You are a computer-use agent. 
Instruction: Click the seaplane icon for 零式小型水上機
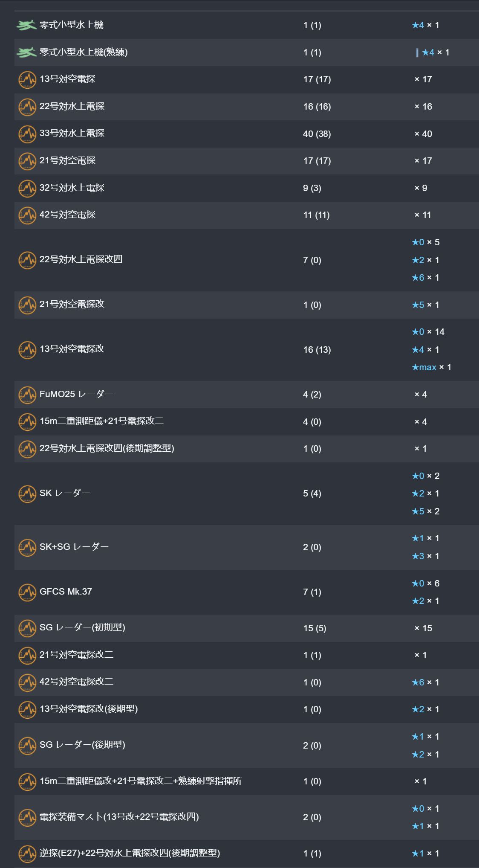[x=26, y=26]
